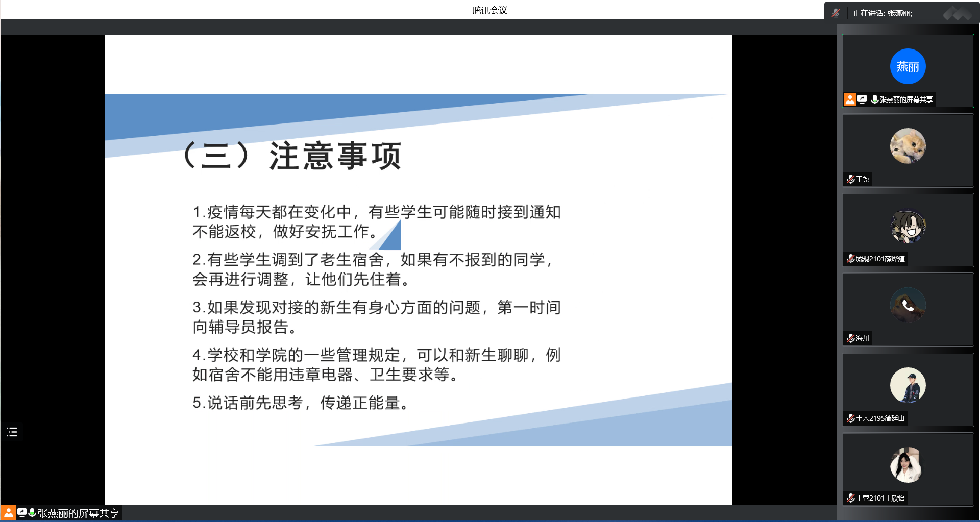Viewport: 980px width, 522px height.
Task: Click the 张燕丽的屏幕共享 label at bottom-left
Action: tap(78, 513)
